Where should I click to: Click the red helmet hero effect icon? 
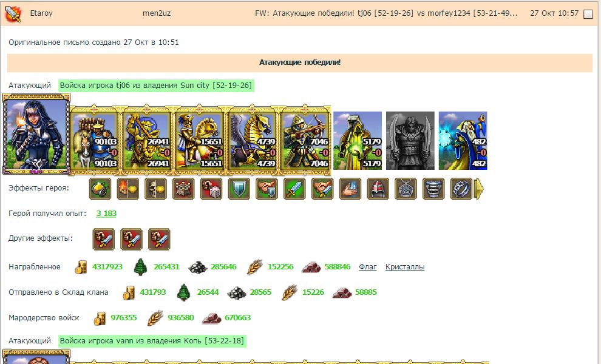[x=378, y=189]
